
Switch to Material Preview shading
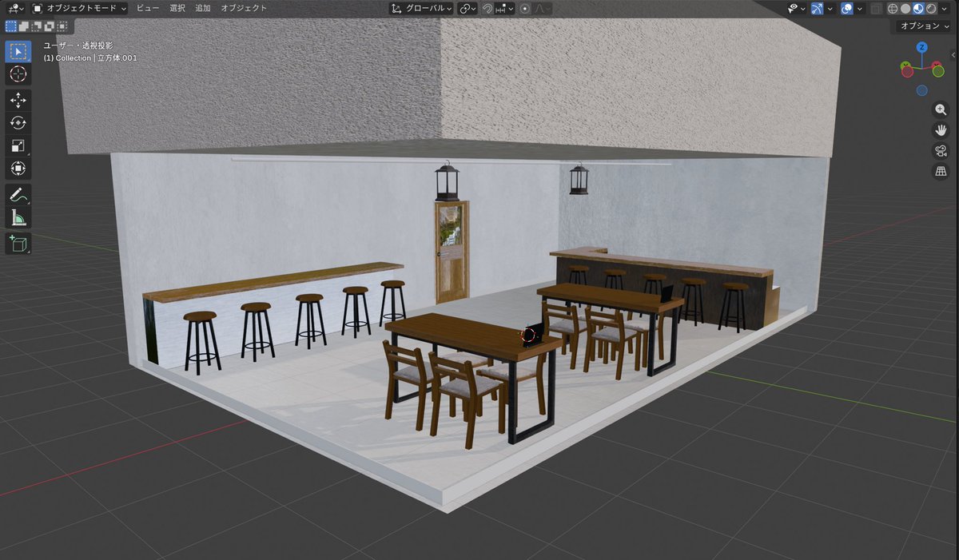[918, 8]
